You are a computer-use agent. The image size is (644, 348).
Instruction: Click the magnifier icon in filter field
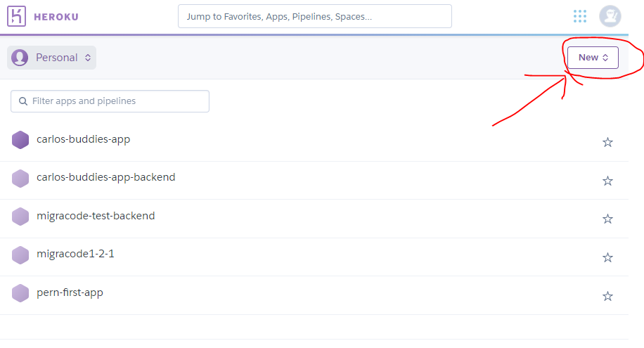23,101
